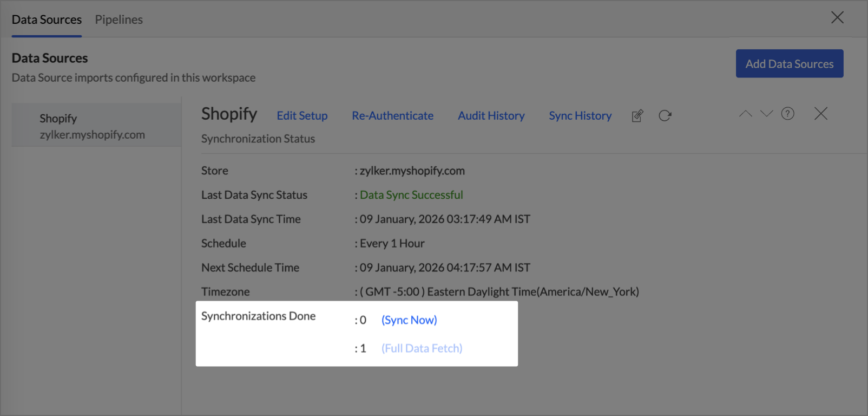Open the Sync History link
Image resolution: width=868 pixels, height=416 pixels.
click(580, 116)
